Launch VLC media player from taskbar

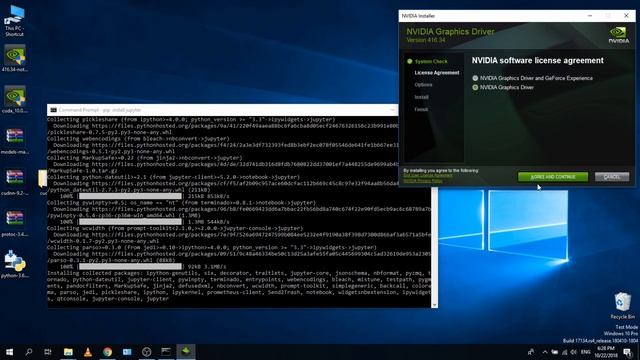point(88,352)
